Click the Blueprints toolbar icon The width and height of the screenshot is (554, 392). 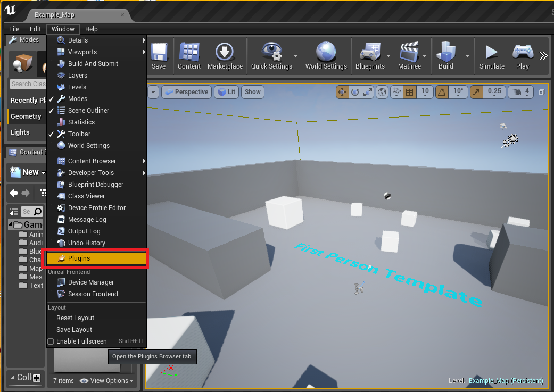(x=369, y=56)
